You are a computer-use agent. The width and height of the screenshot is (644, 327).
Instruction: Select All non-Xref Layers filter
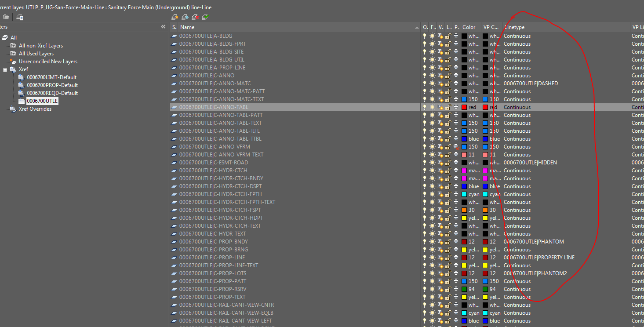(x=41, y=46)
